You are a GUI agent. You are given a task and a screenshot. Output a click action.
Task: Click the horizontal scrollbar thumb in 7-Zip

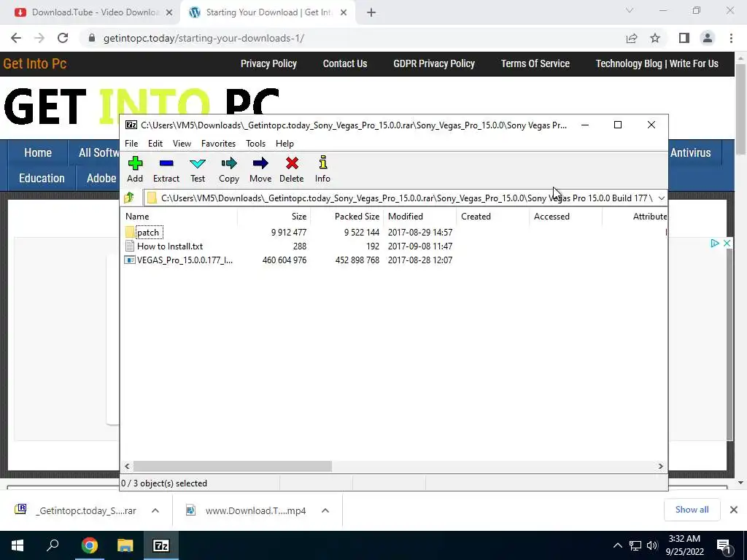(233, 466)
